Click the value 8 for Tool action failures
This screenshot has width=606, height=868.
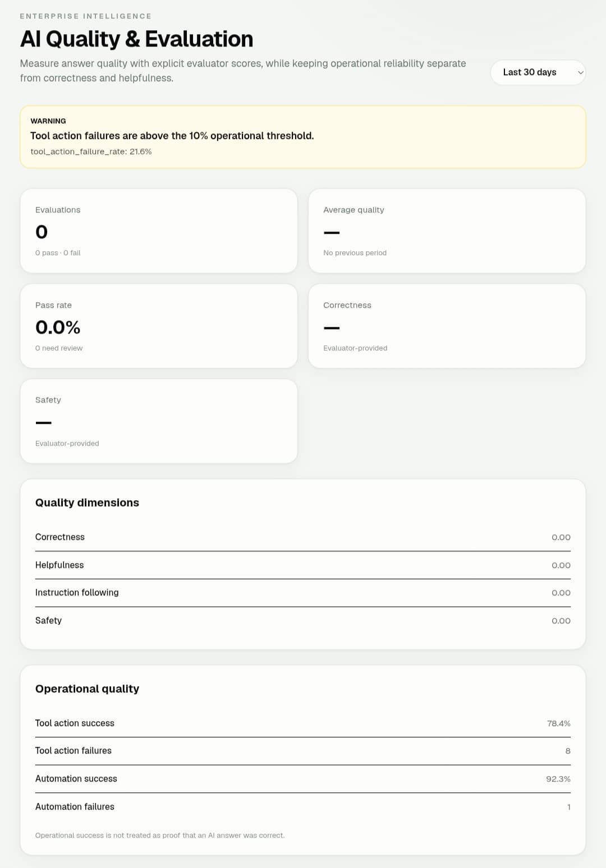point(568,751)
